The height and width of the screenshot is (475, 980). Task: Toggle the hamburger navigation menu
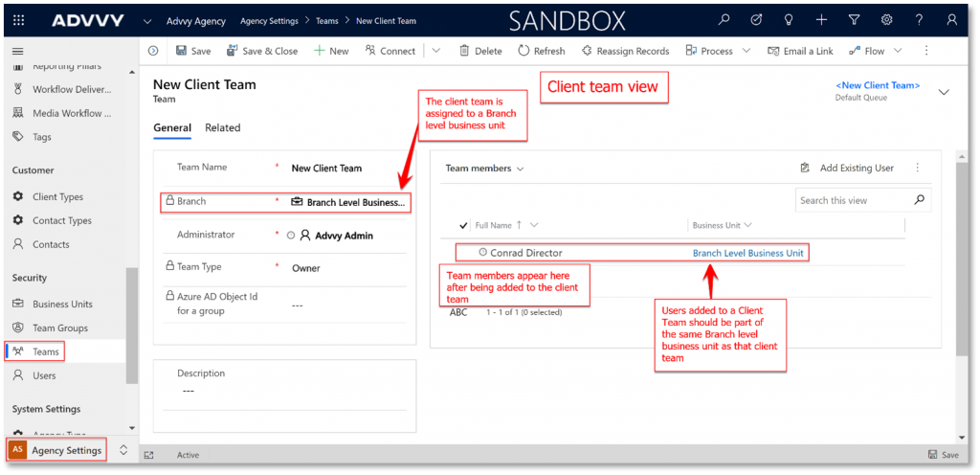(x=18, y=51)
